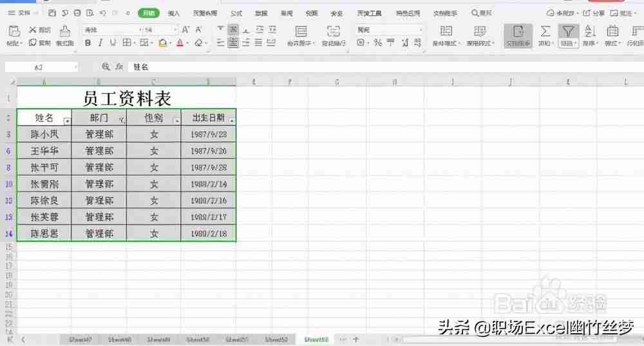The image size is (644, 346).
Task: Open the number format dropdown
Action: (x=421, y=30)
